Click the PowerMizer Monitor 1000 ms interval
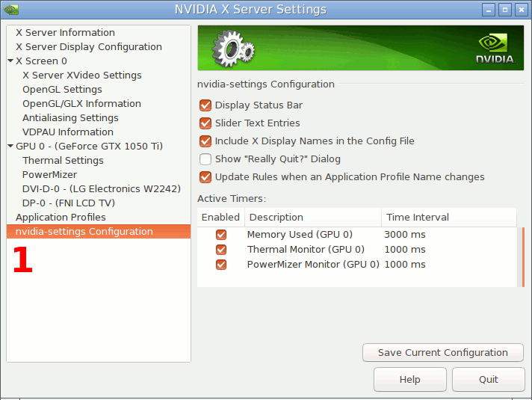The image size is (532, 400). point(405,265)
